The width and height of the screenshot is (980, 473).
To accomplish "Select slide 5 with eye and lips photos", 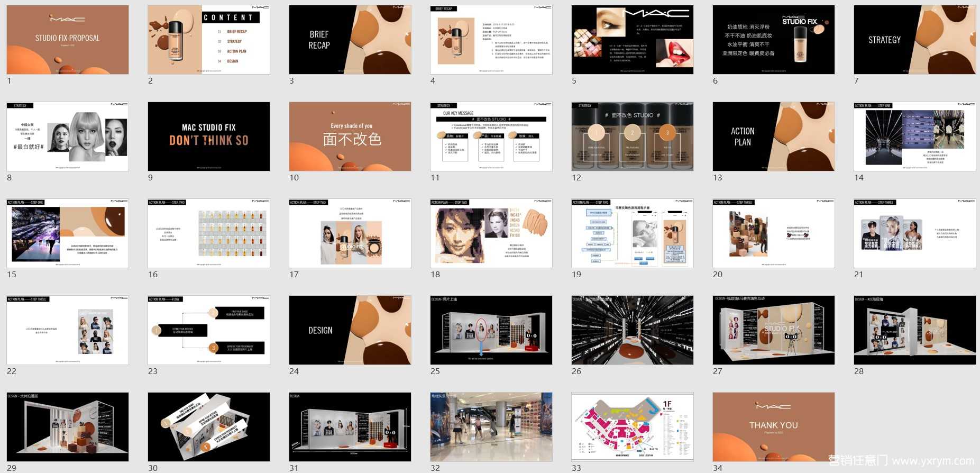I will click(x=633, y=40).
